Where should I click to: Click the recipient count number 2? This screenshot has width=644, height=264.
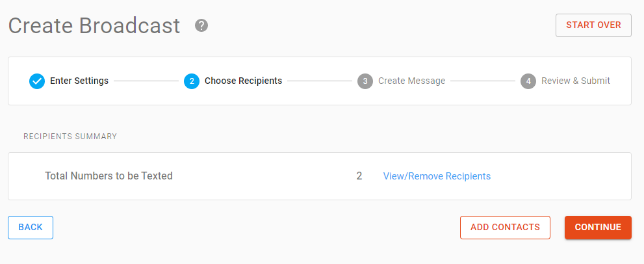pyautogui.click(x=359, y=176)
